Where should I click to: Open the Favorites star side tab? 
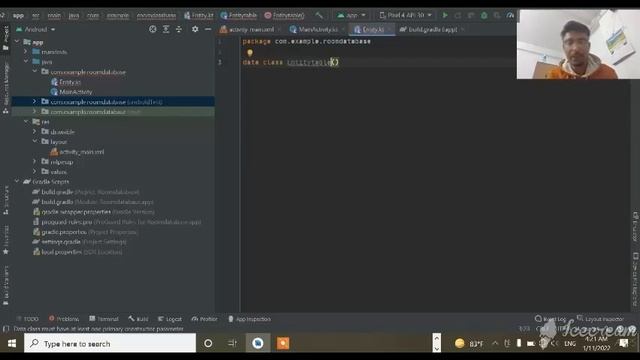(6, 240)
